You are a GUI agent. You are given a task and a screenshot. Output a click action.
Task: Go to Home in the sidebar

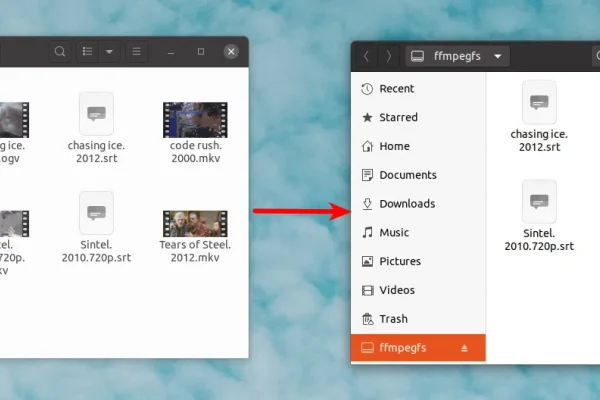418,146
